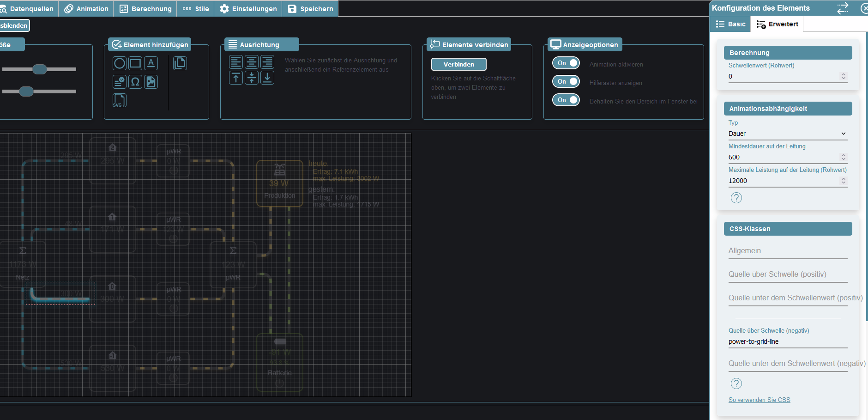Open the Stile tab
868x420 pixels.
196,9
